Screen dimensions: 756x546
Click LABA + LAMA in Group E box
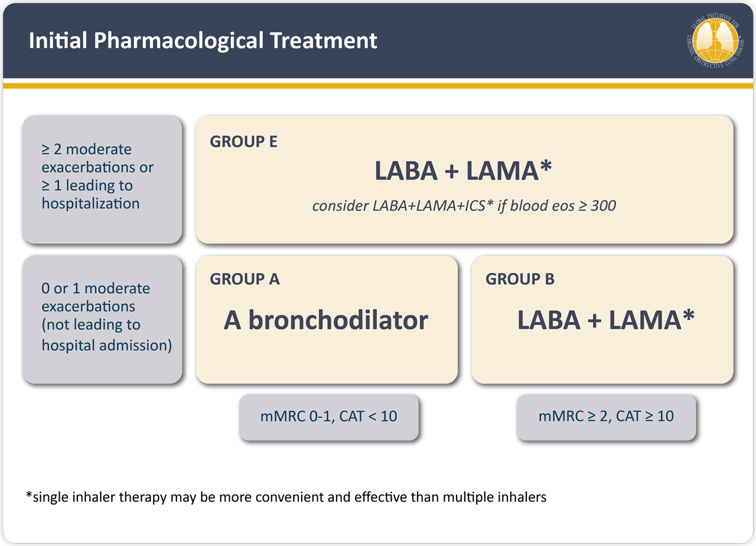464,171
